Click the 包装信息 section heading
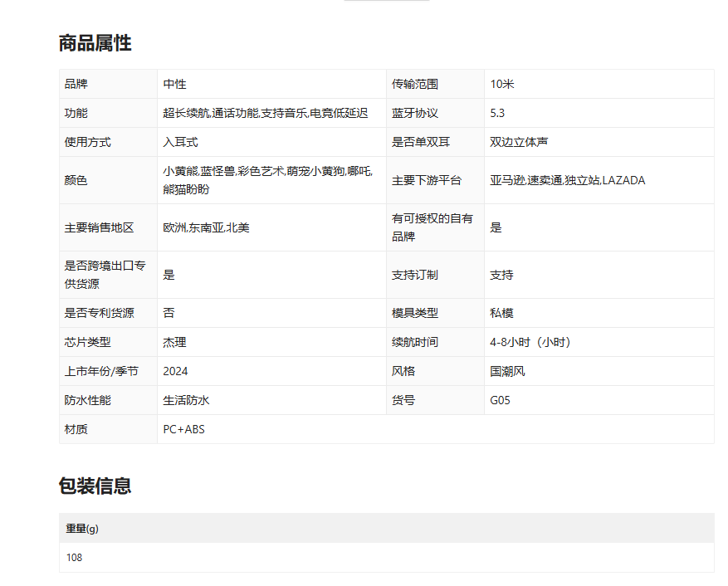The height and width of the screenshot is (586, 728). pos(95,486)
